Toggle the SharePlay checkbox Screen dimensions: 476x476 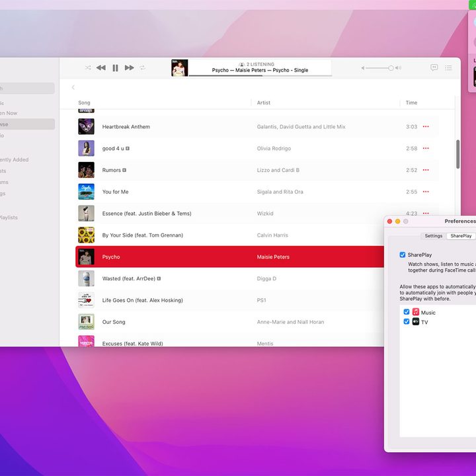(x=403, y=255)
